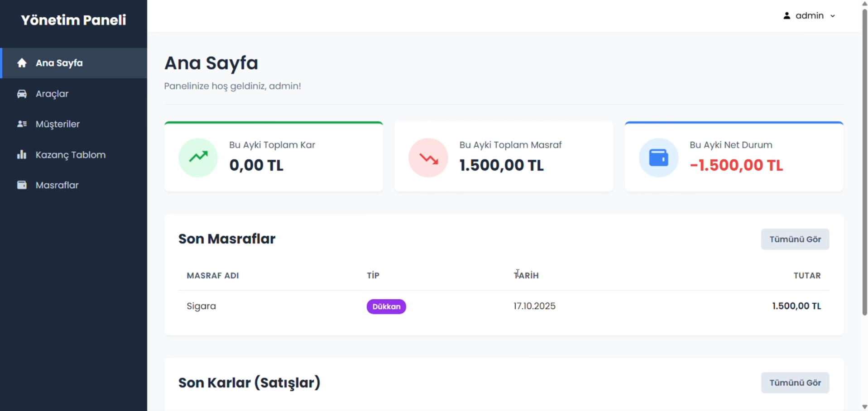Screen dimensions: 868x411
Task: Click the home icon in the sidebar
Action: (x=22, y=63)
